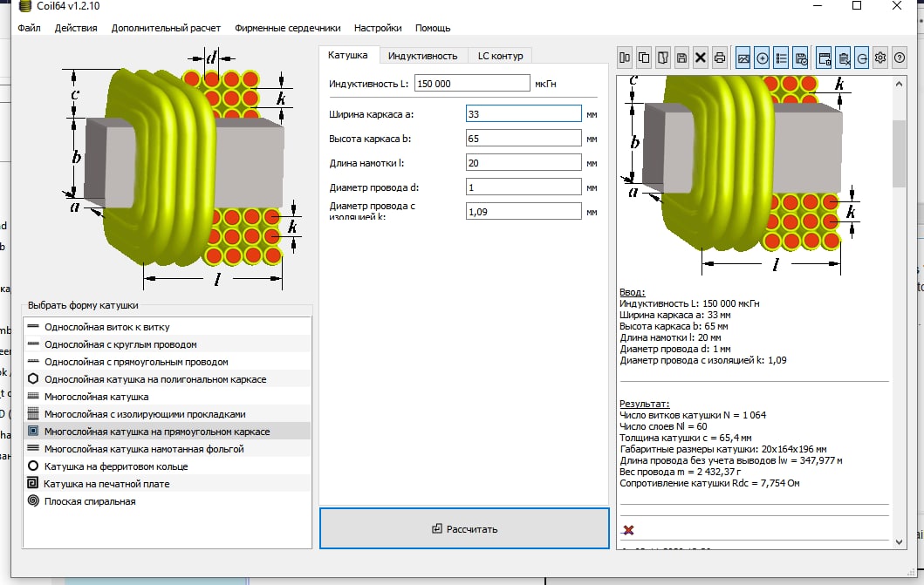Click Coil64 app icon in title bar
The width and height of the screenshot is (924, 585).
24,6
